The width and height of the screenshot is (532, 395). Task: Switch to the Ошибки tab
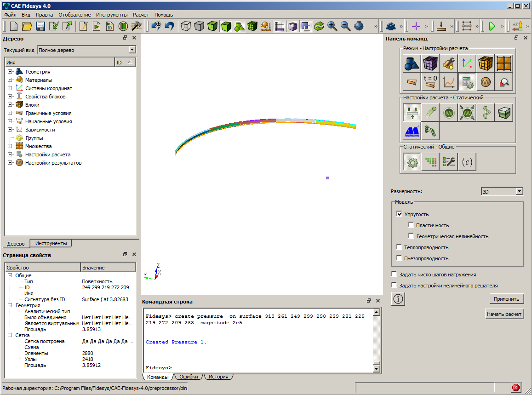(189, 377)
